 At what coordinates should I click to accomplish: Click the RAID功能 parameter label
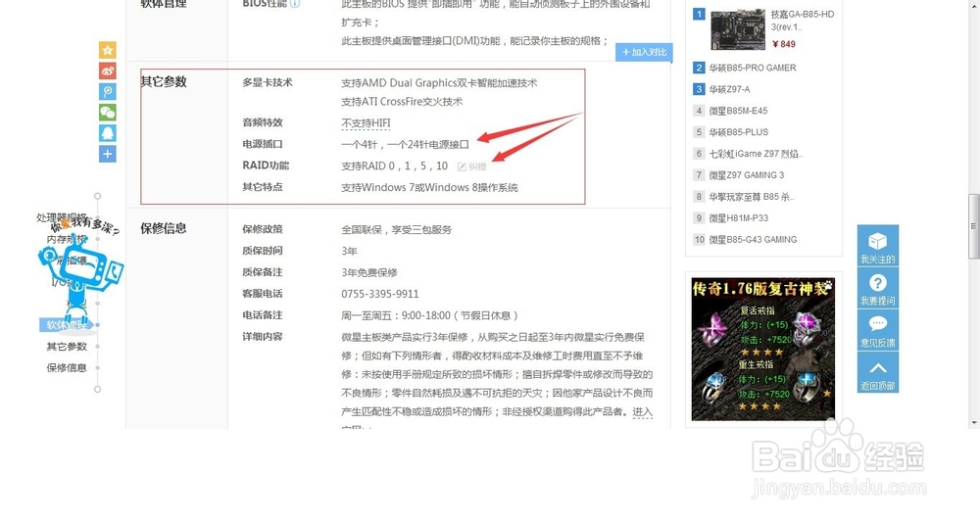(266, 165)
